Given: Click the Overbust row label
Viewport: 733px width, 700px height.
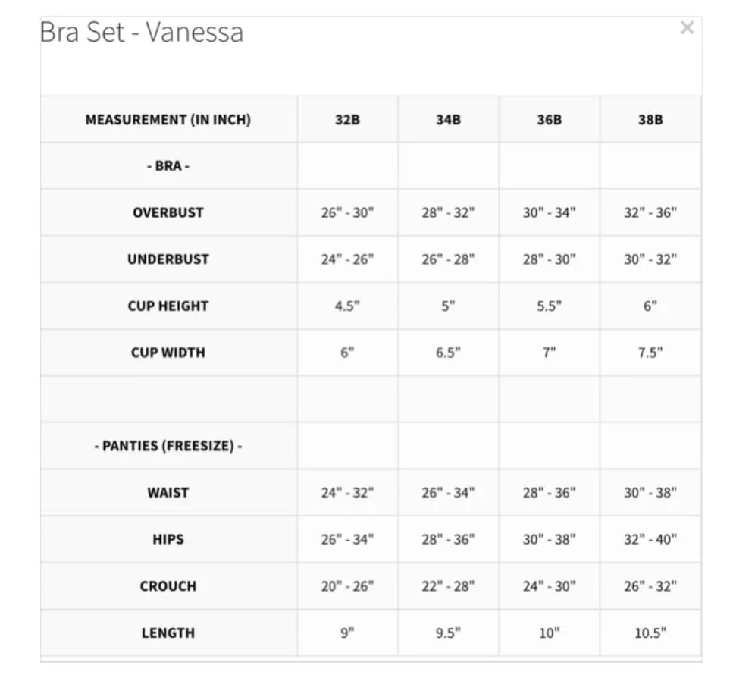Looking at the screenshot, I should 168,213.
